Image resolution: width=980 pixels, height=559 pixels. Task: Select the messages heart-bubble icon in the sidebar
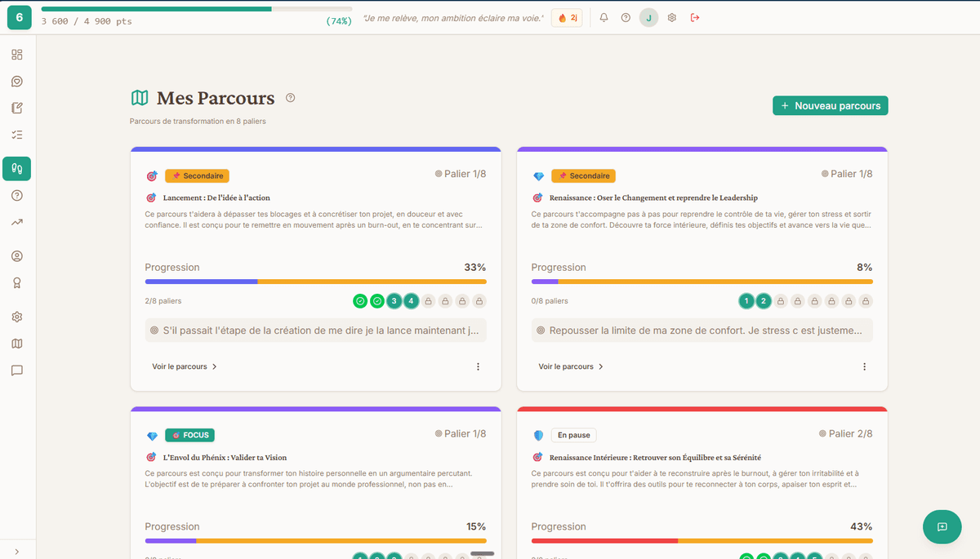[18, 81]
